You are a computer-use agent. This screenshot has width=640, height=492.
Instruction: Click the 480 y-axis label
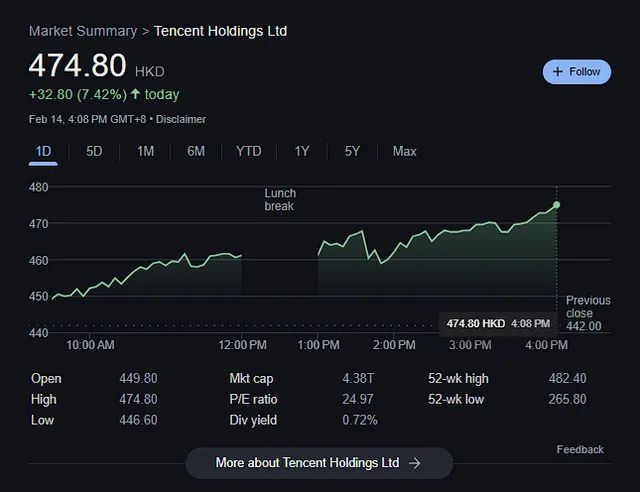(x=38, y=187)
